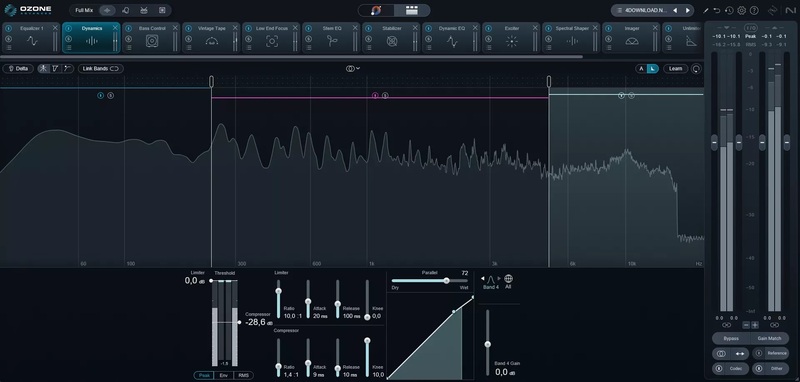Toggle power of Bass Control module

(x=129, y=29)
